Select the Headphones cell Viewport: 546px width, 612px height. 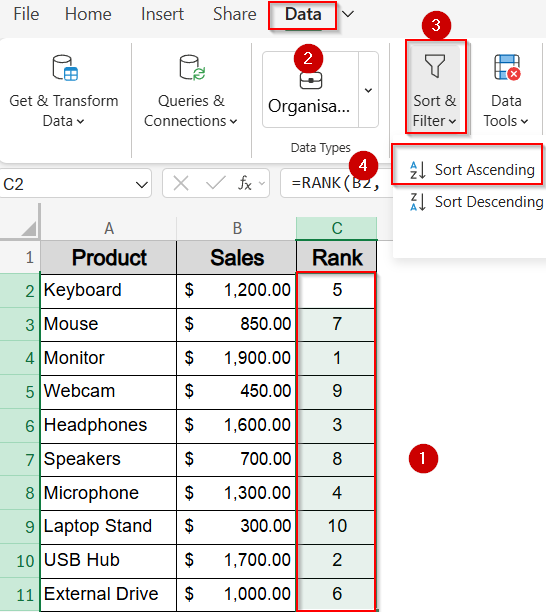[109, 425]
